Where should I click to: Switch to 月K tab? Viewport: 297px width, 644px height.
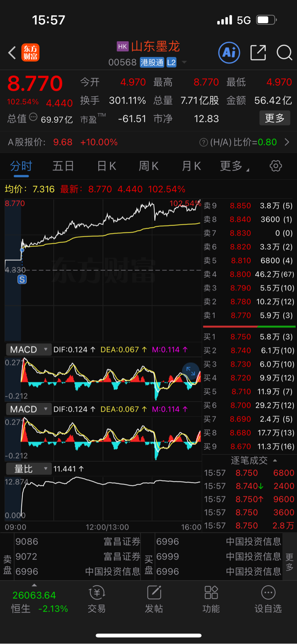coord(191,166)
